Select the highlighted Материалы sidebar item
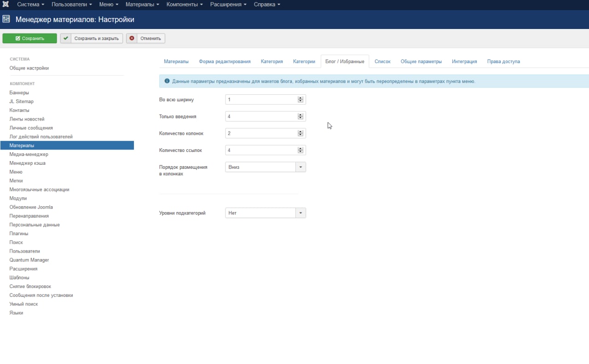Screen dimensions: 589x364 coord(67,145)
